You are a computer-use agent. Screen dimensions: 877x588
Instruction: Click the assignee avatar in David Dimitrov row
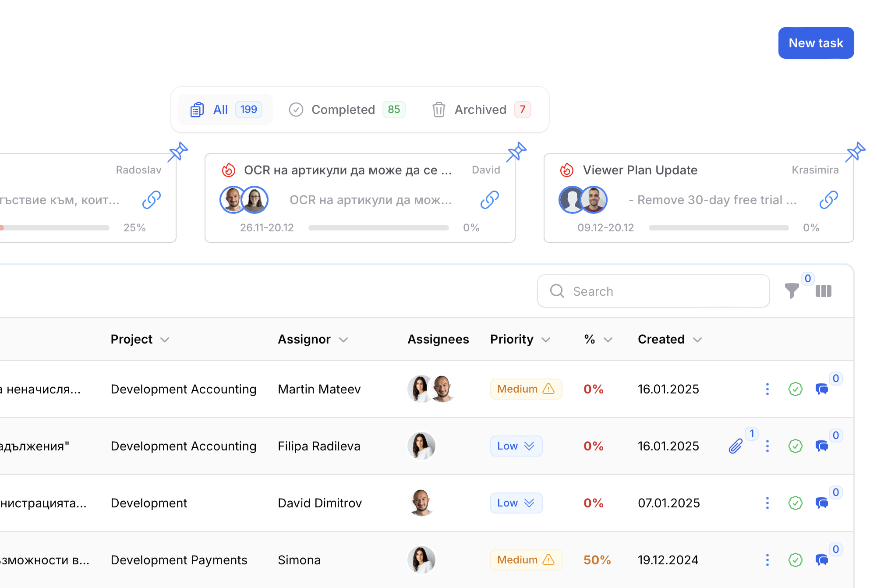click(421, 503)
